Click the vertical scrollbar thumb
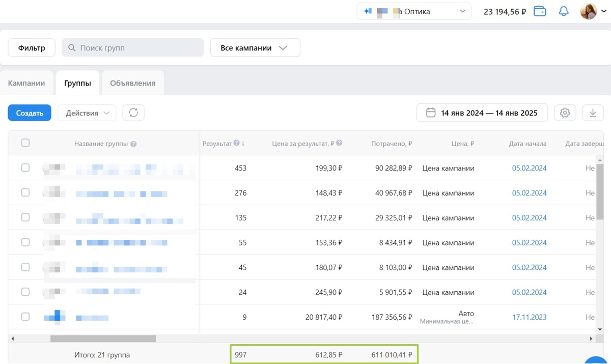The height and width of the screenshot is (364, 611). pyautogui.click(x=600, y=193)
